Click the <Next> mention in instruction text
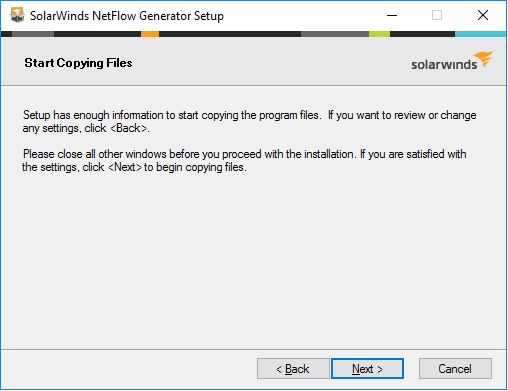The image size is (508, 391). click(x=125, y=167)
